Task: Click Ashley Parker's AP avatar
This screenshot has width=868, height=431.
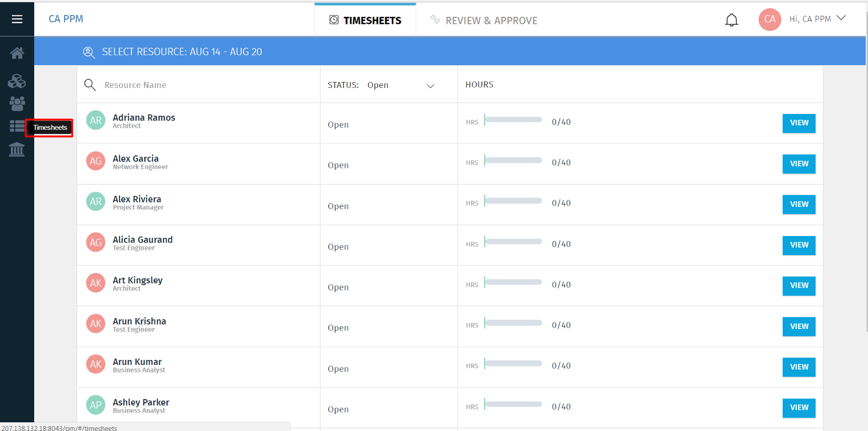Action: pos(96,405)
